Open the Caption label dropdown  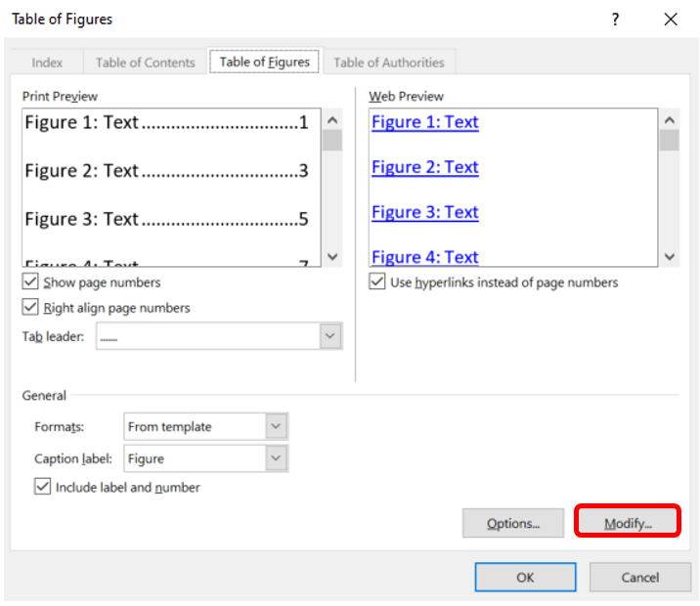[276, 458]
